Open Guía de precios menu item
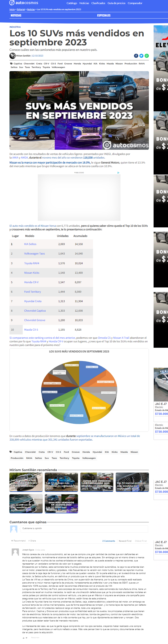This screenshot has width=168, height=644. pos(116,3)
